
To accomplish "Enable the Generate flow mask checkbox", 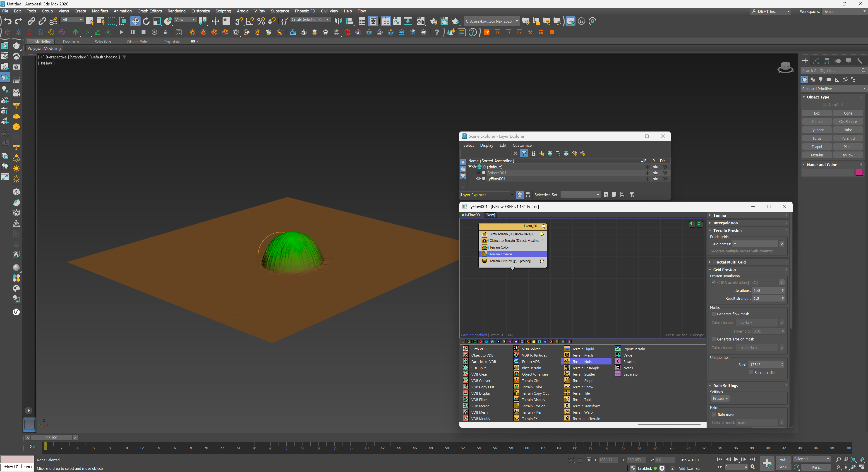I will [713, 314].
